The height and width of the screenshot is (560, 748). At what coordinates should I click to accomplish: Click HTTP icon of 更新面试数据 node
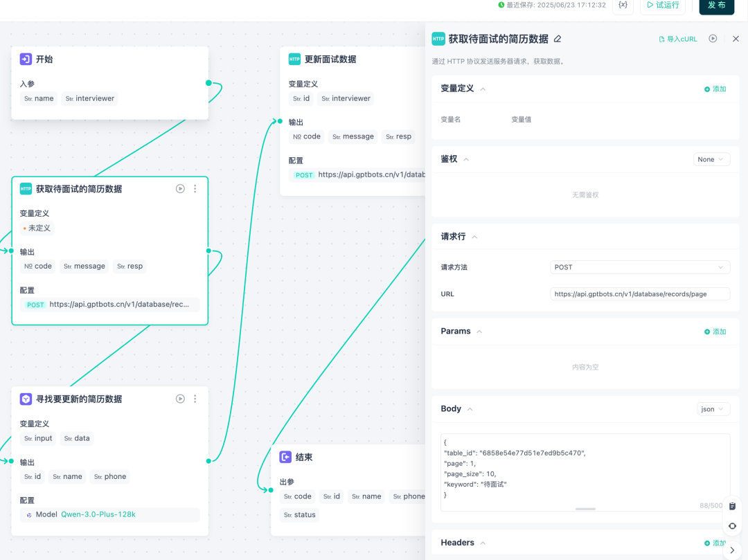294,59
